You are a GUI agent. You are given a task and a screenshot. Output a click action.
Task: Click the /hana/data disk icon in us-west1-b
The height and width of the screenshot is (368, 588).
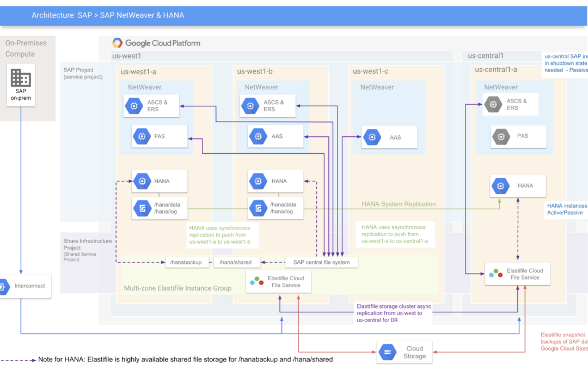click(259, 208)
